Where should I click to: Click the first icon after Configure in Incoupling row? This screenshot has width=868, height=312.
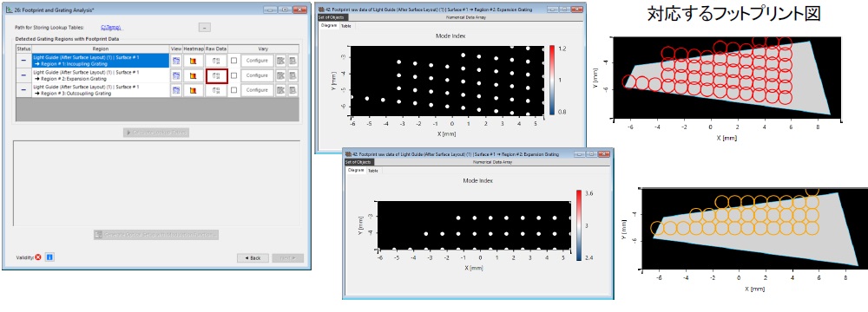280,61
